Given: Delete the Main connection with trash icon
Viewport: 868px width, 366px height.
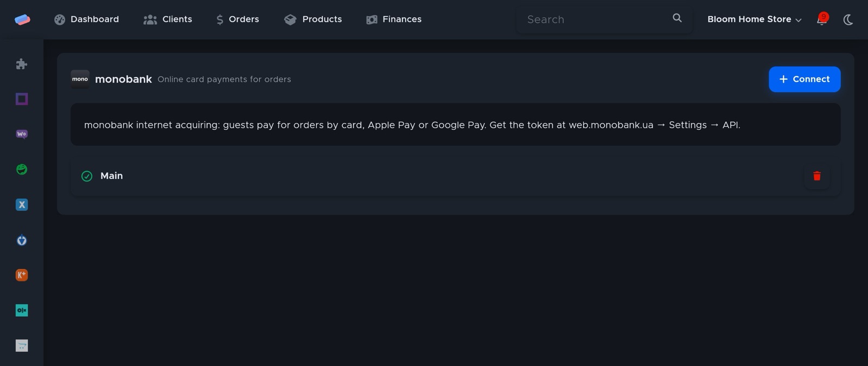Looking at the screenshot, I should (817, 176).
